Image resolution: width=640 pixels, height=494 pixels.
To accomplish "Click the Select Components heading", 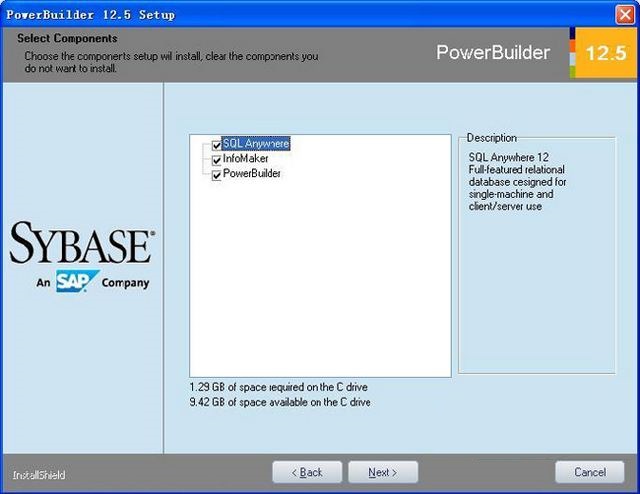I will click(67, 38).
